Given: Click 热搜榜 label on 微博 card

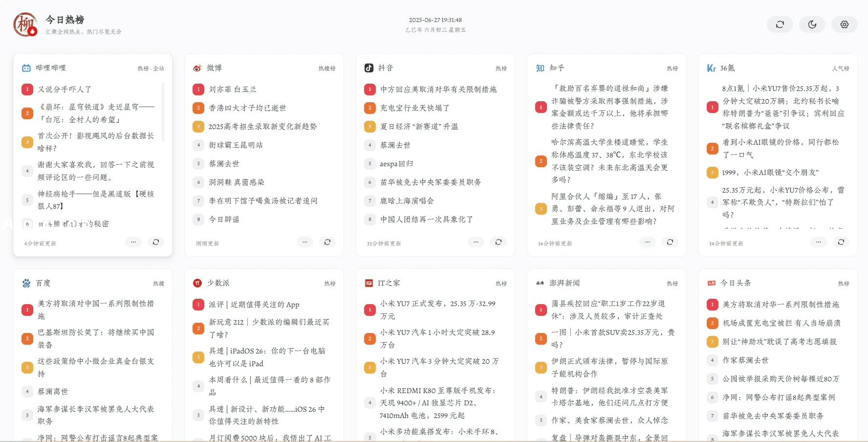Looking at the screenshot, I should point(327,68).
